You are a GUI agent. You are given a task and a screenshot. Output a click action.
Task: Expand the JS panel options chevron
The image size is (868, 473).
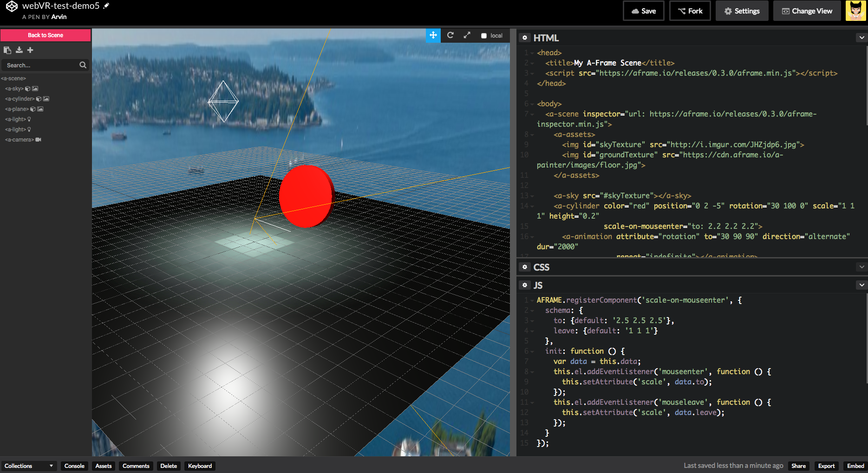(x=862, y=285)
